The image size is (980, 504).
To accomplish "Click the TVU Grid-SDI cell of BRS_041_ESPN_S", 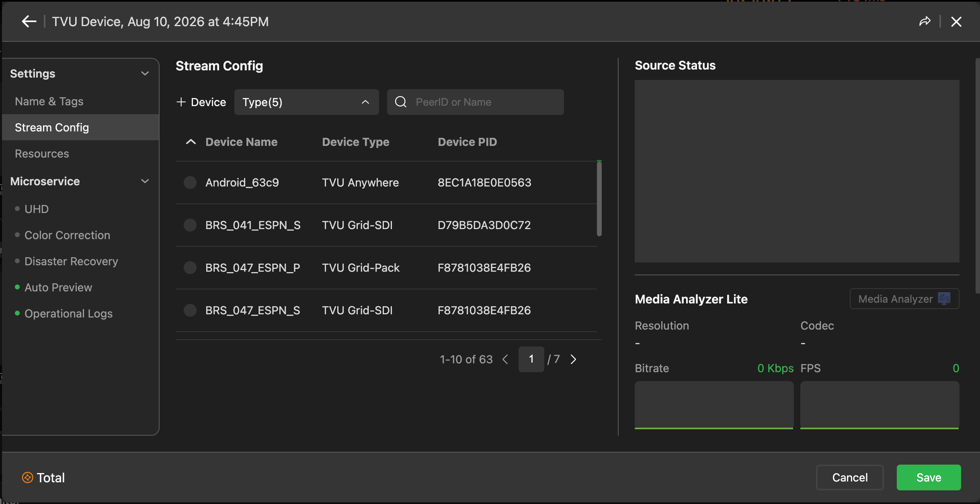I will pos(357,225).
